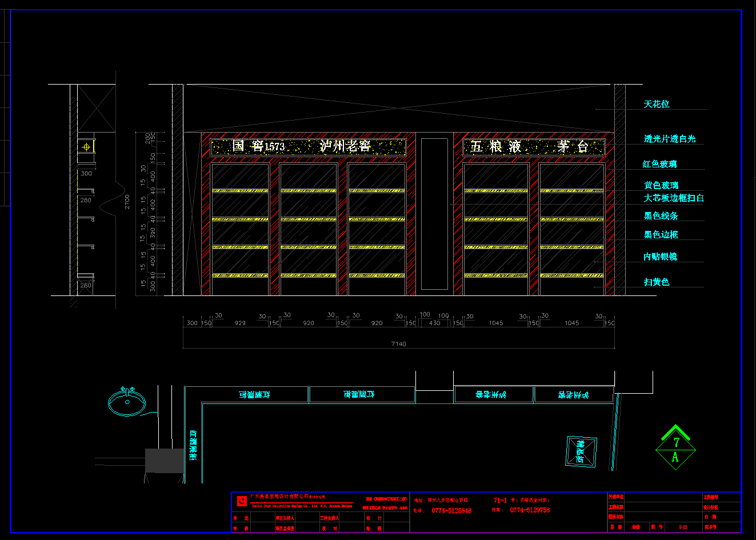Image resolution: width=756 pixels, height=540 pixels.
Task: Select the company name in the title block
Action: tap(287, 497)
